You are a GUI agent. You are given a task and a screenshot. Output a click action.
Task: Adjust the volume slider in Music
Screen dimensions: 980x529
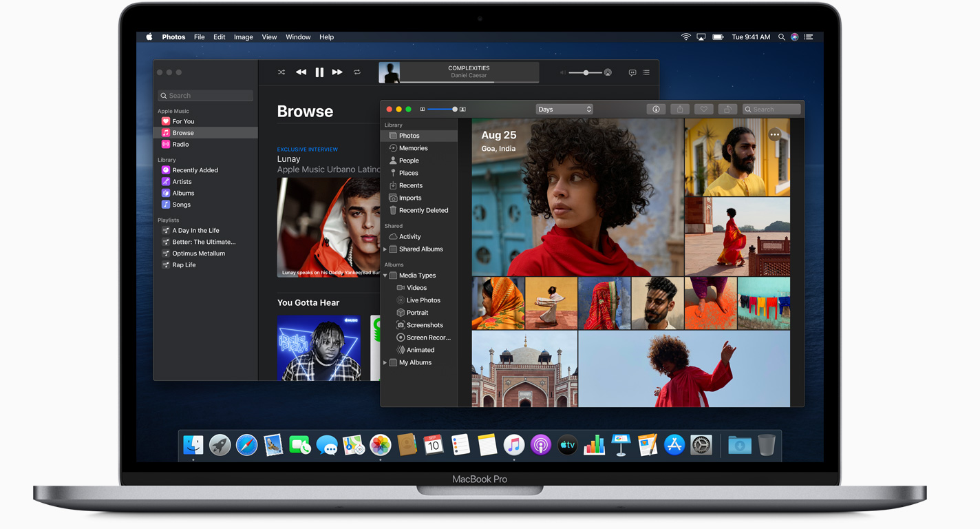[586, 72]
